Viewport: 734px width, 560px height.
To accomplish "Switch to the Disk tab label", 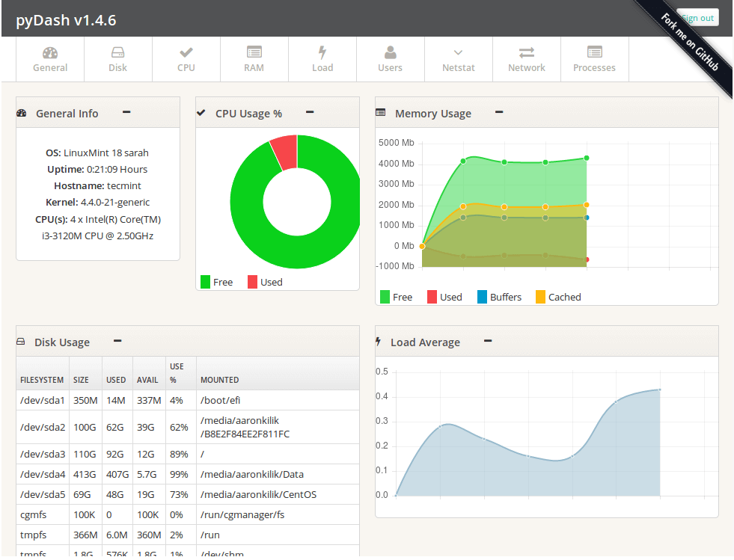I will click(118, 68).
